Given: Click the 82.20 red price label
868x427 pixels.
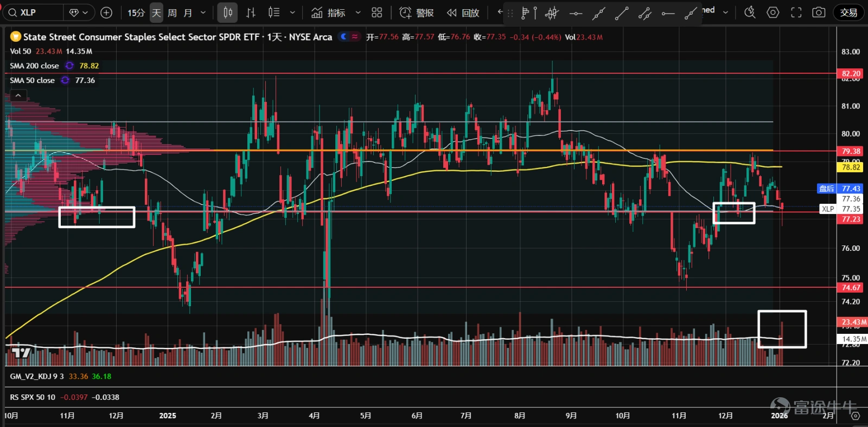Looking at the screenshot, I should point(851,74).
